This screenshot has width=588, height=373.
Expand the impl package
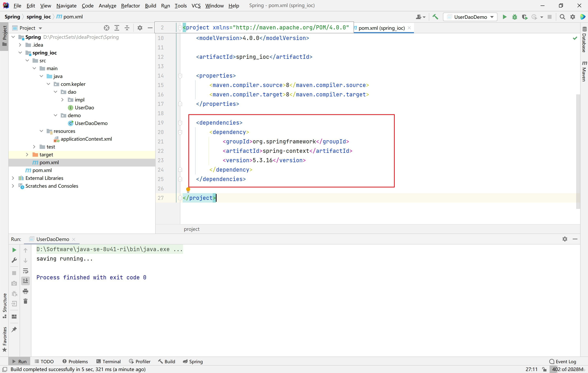point(62,100)
